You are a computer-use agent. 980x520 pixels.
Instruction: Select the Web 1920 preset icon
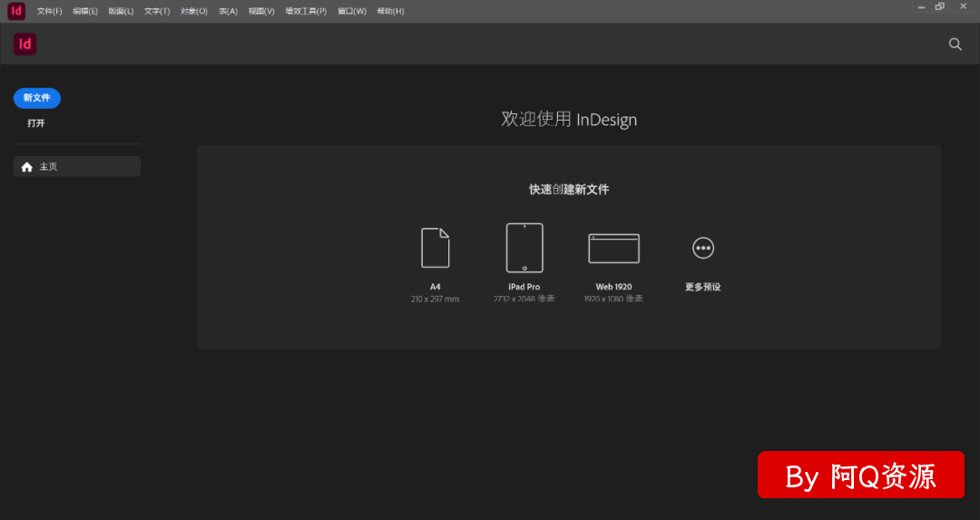[x=613, y=248]
